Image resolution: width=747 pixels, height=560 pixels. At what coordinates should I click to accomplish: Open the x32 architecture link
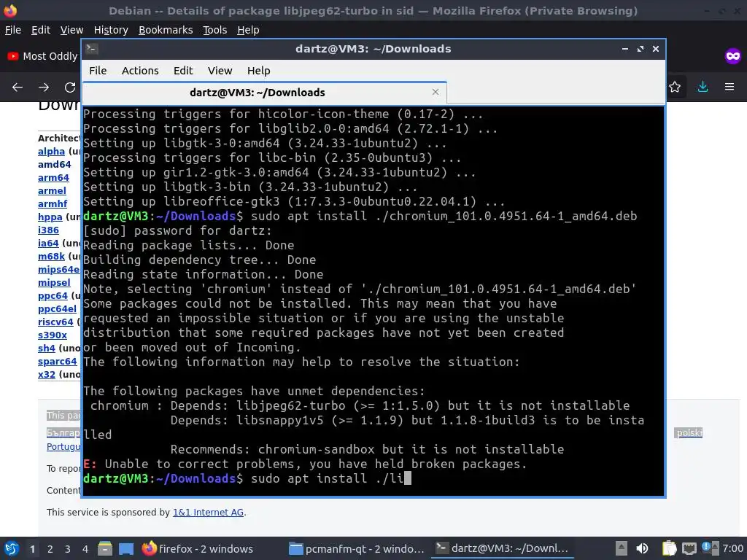[46, 374]
